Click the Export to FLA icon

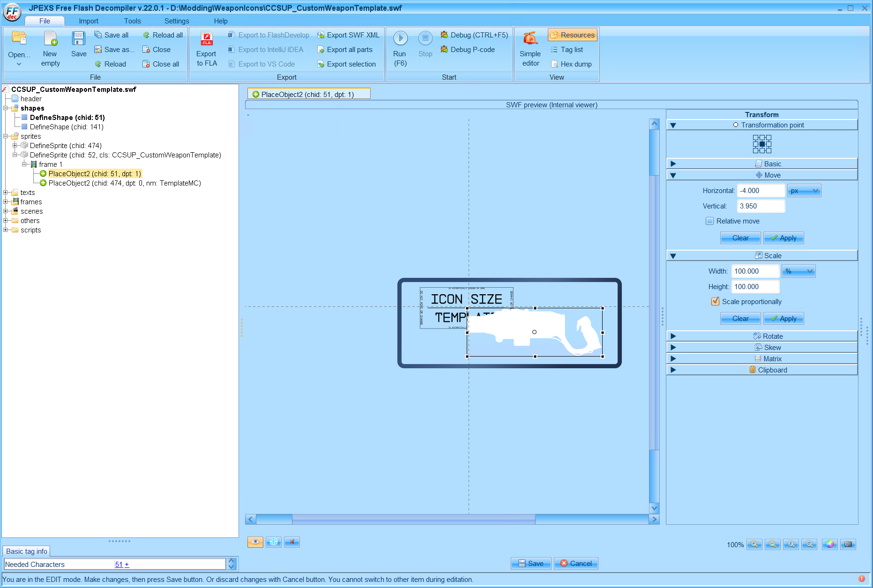[206, 39]
